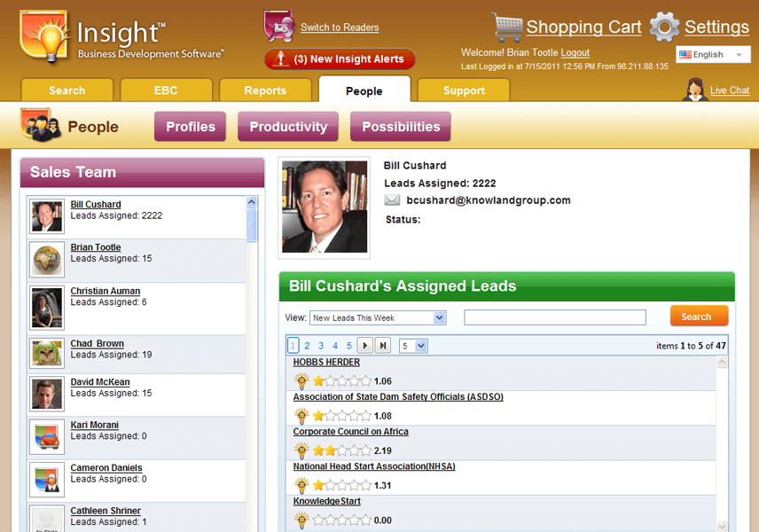Viewport: 759px width, 532px height.
Task: Select Brian Tootle's globe avatar
Action: tap(47, 260)
